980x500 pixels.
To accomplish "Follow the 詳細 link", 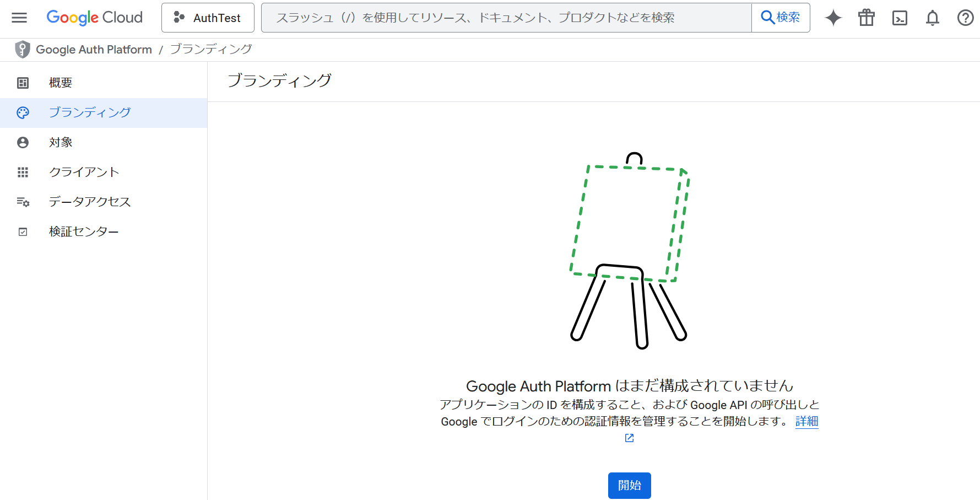I will pos(806,421).
